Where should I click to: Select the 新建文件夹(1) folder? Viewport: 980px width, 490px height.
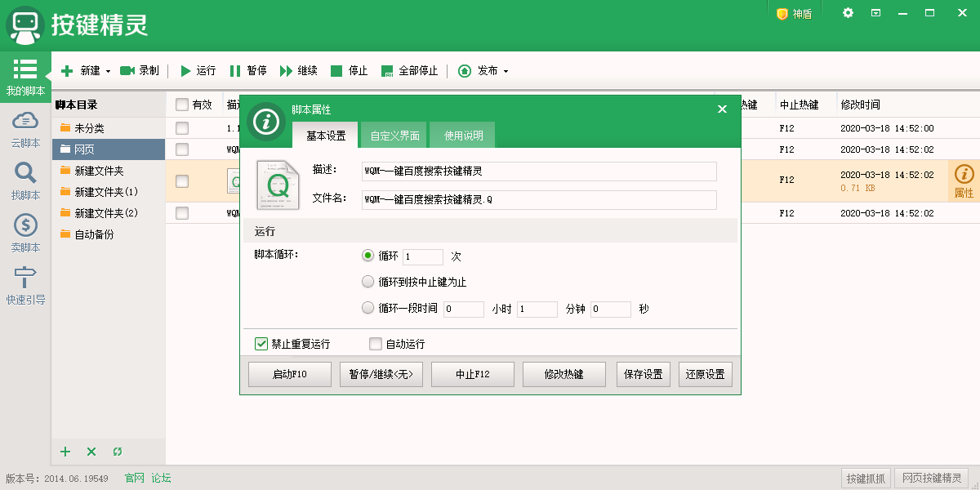(x=108, y=192)
